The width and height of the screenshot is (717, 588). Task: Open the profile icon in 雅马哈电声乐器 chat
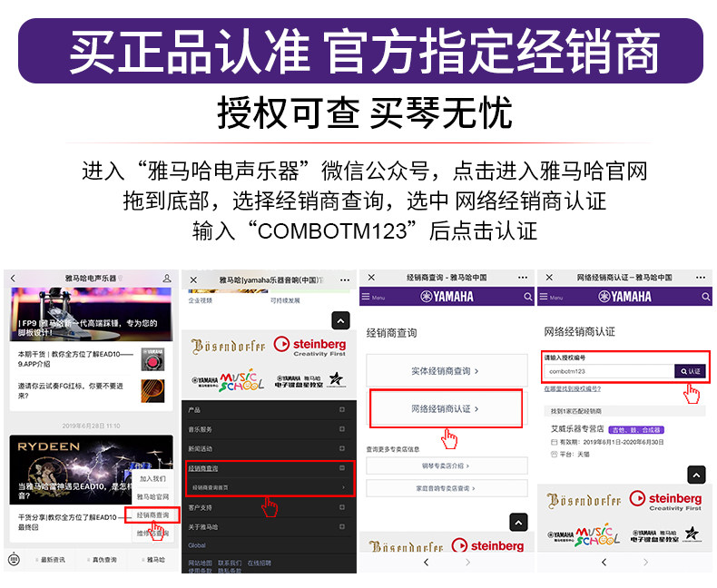pyautogui.click(x=167, y=278)
